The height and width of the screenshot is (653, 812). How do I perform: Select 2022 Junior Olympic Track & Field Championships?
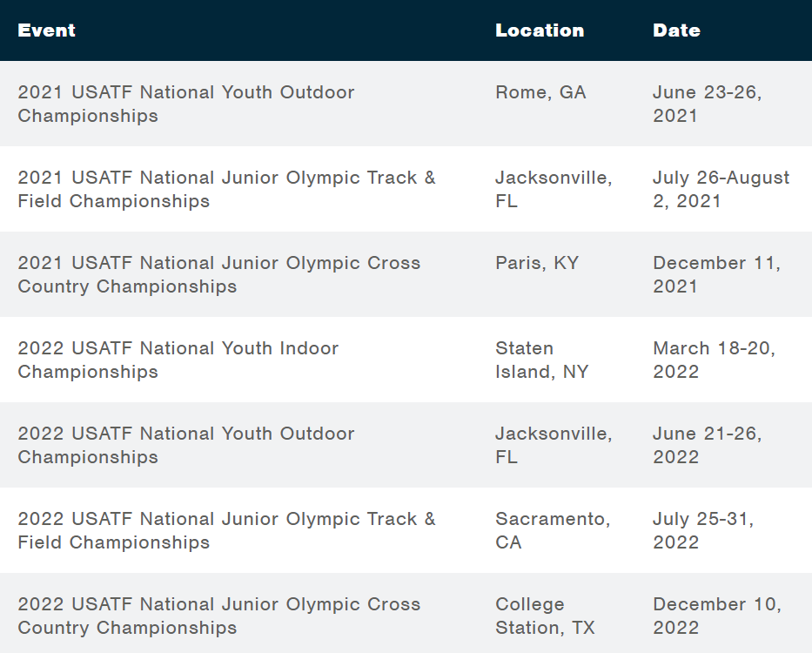pyautogui.click(x=226, y=531)
